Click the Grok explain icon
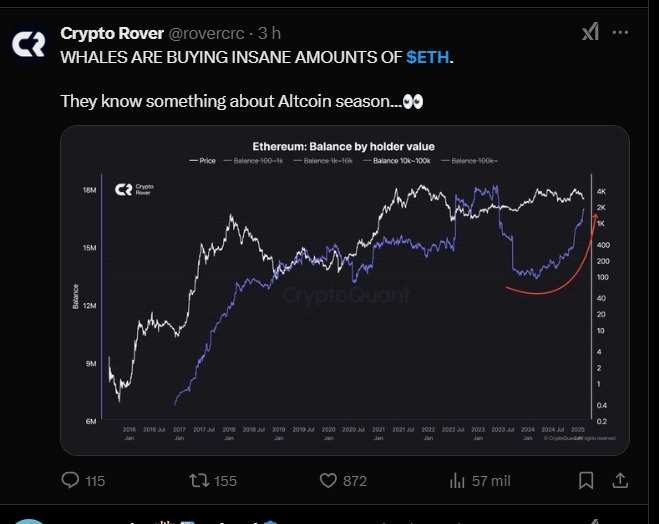 point(590,32)
